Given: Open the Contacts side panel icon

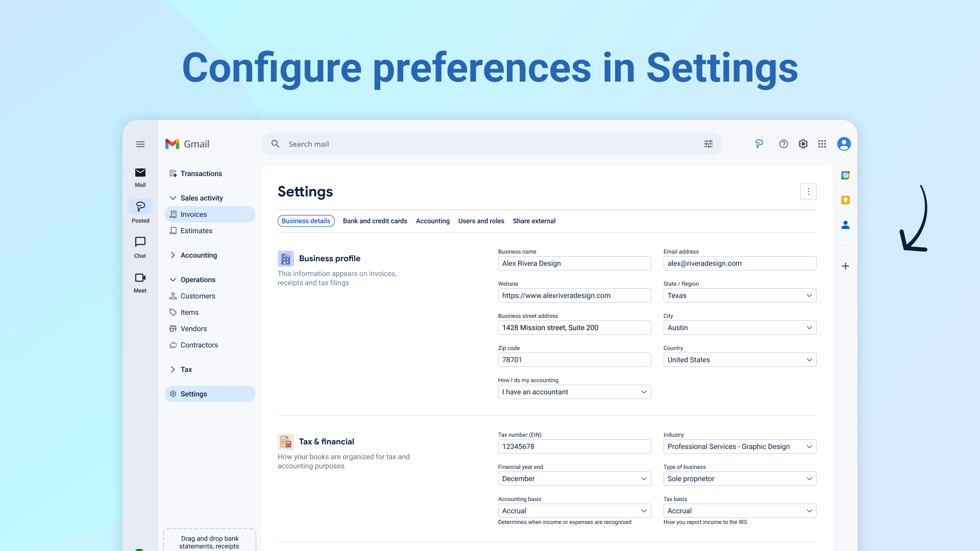Looking at the screenshot, I should (845, 224).
